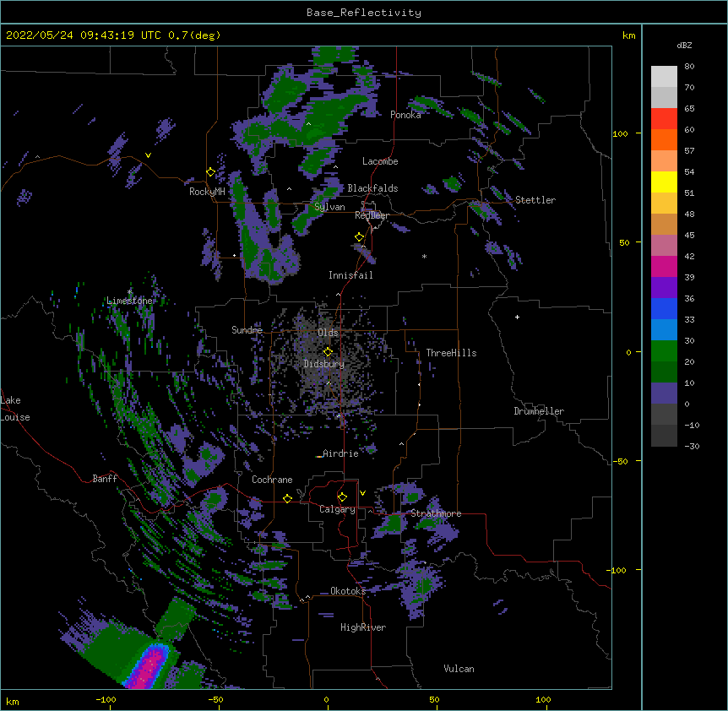Viewport: 728px width, 711px height.
Task: Click the dark gray -30 dBZ swatch
Action: pos(664,436)
